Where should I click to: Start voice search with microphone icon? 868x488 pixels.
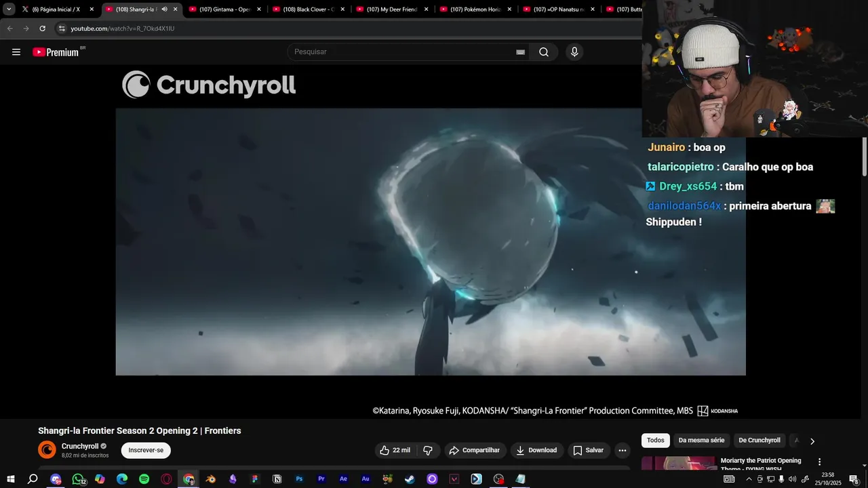coord(574,52)
